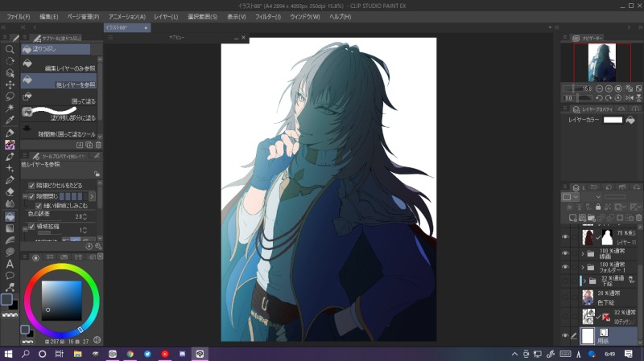Select the Text tool
This screenshot has width=644, height=361.
(10, 264)
